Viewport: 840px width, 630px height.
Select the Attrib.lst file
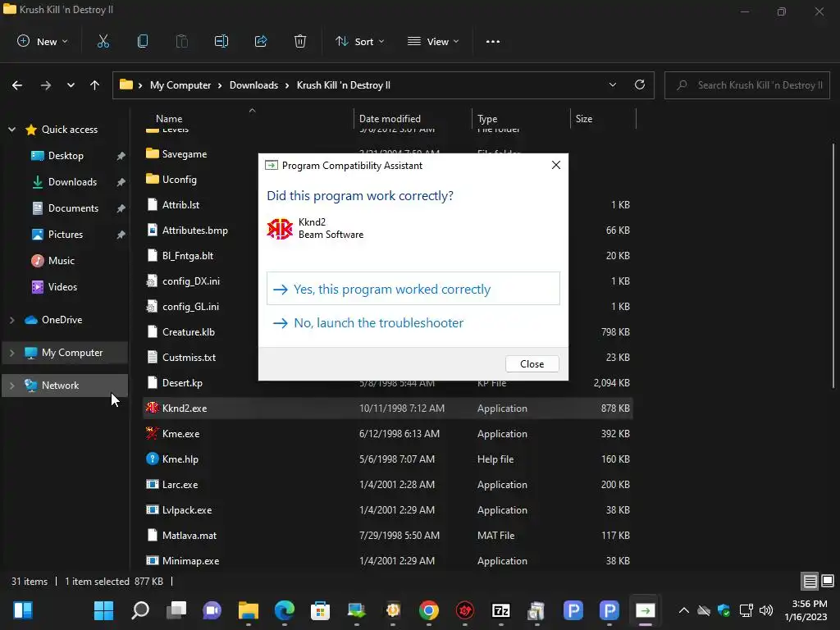181,204
